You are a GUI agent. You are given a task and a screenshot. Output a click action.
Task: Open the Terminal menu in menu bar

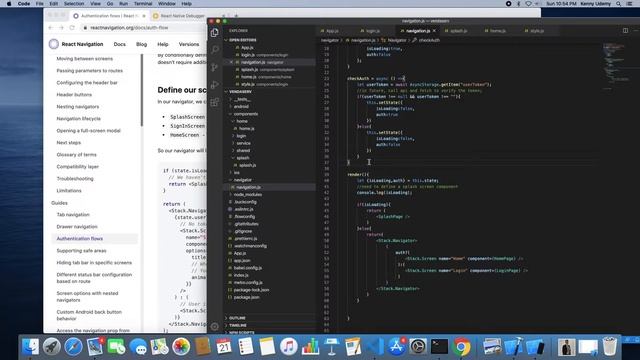click(x=143, y=4)
